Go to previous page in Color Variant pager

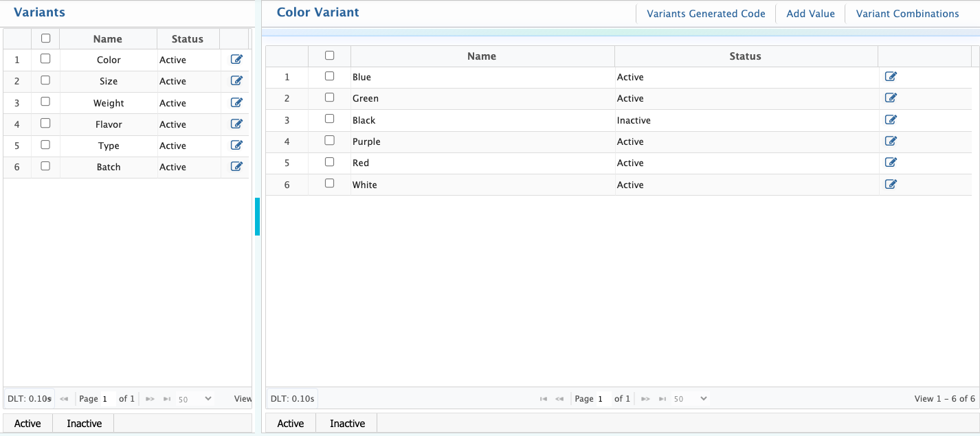point(559,399)
